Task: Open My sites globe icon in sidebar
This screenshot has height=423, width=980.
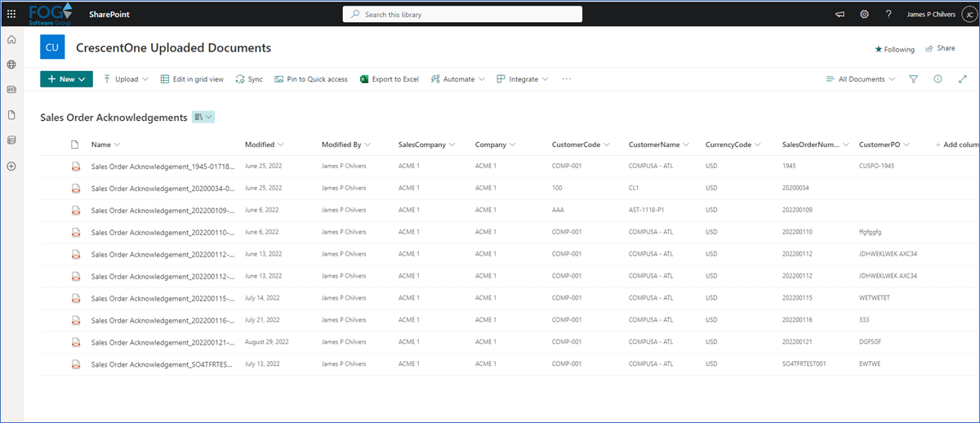Action: (11, 65)
